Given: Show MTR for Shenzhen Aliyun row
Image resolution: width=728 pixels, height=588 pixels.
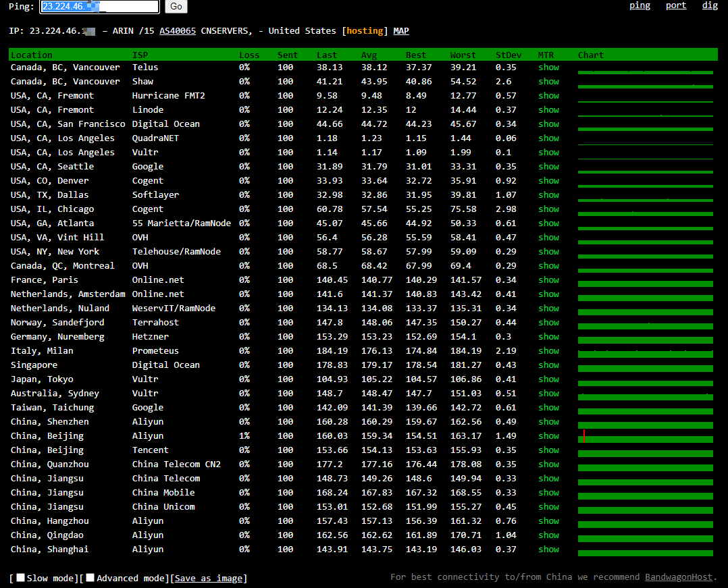Looking at the screenshot, I should (548, 421).
